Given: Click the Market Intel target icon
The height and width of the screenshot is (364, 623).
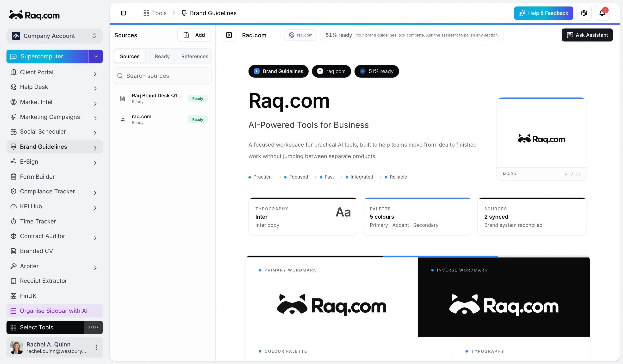Looking at the screenshot, I should 13,102.
